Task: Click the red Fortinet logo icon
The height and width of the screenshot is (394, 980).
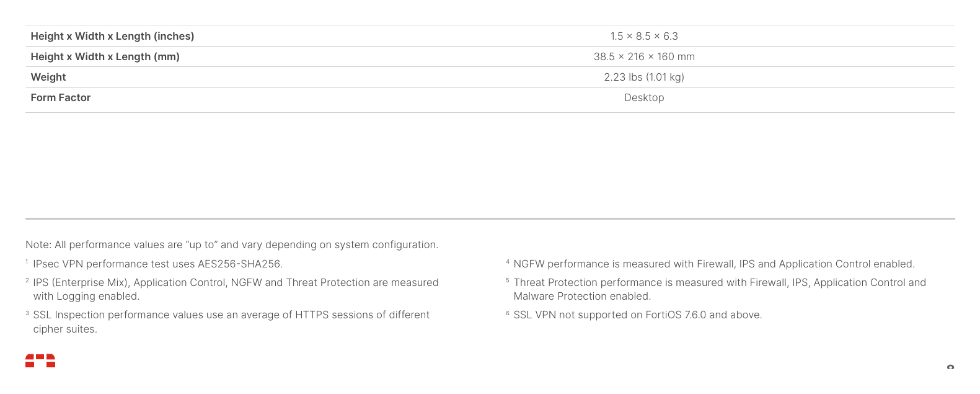Action: click(x=40, y=360)
